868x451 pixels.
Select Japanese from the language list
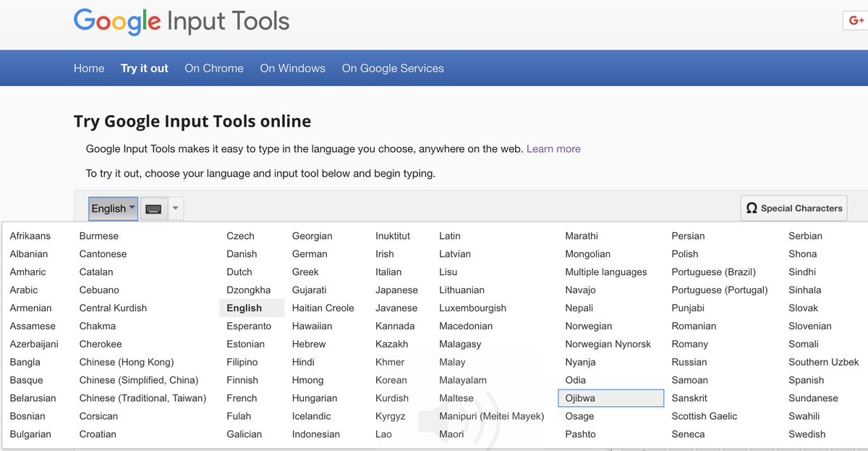tap(396, 290)
